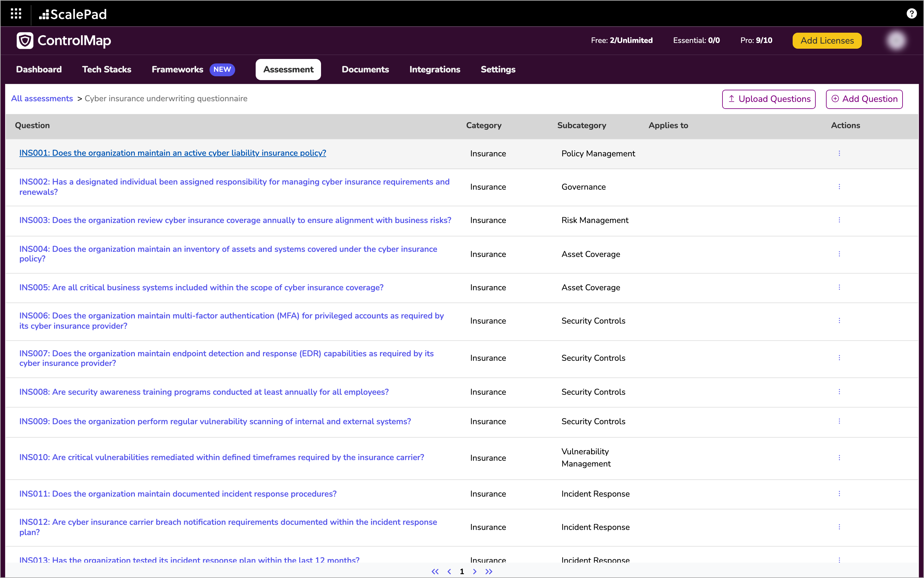Click the Add Licenses button

coord(827,40)
